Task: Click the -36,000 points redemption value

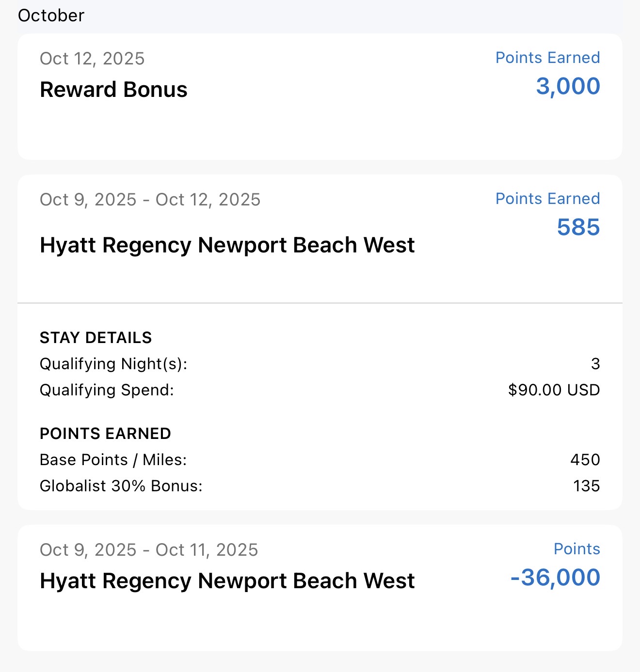Action: 555,578
